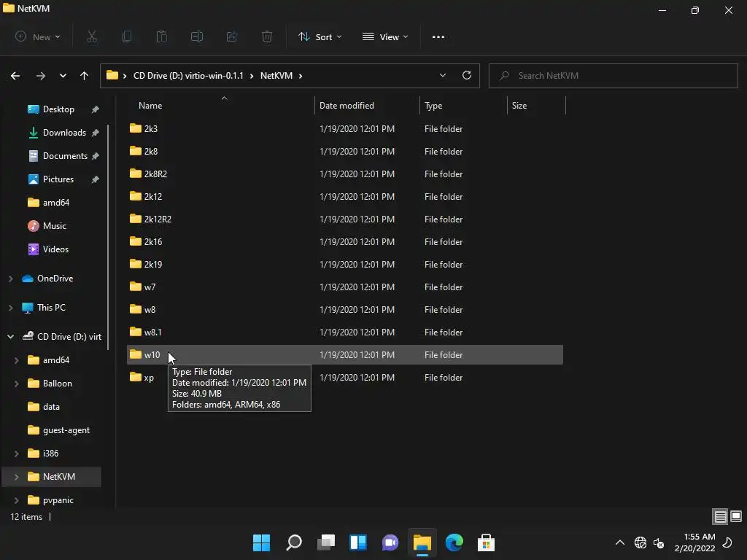Select the w8 folder
747x560 pixels.
pyautogui.click(x=345, y=309)
